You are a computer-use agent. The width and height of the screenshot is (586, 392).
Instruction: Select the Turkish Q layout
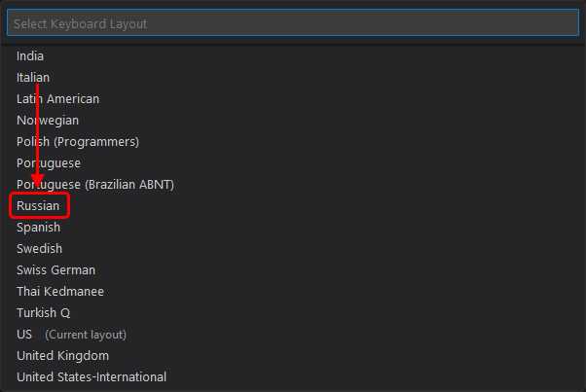pyautogui.click(x=43, y=313)
